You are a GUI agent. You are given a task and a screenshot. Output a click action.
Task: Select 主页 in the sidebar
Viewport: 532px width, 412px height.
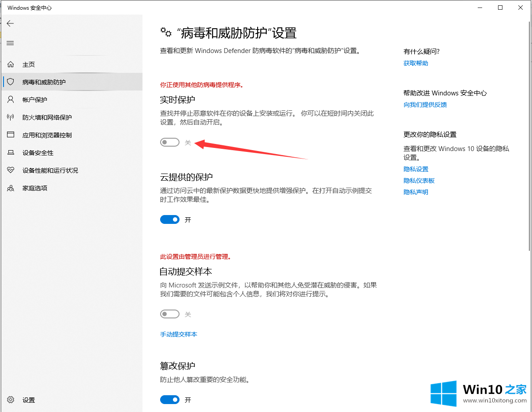pyautogui.click(x=72, y=64)
